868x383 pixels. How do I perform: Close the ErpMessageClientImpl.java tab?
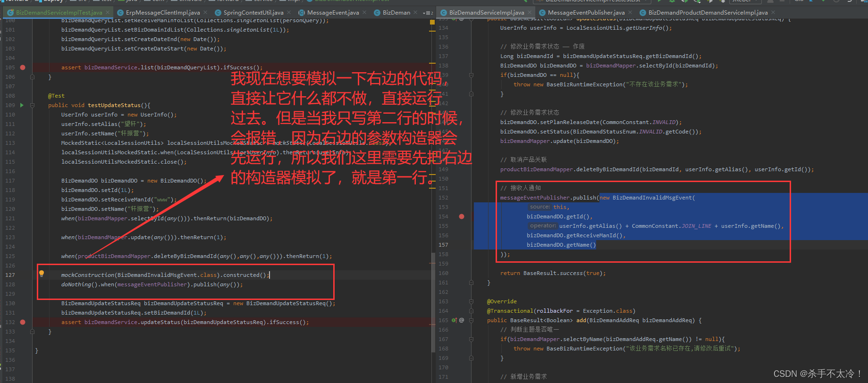[205, 13]
